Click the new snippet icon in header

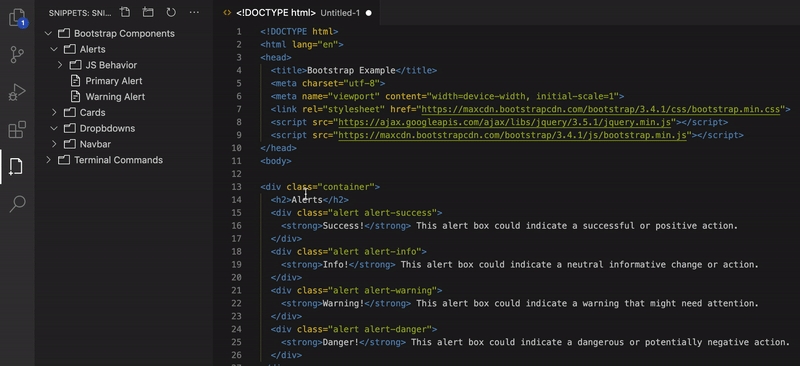pos(125,12)
